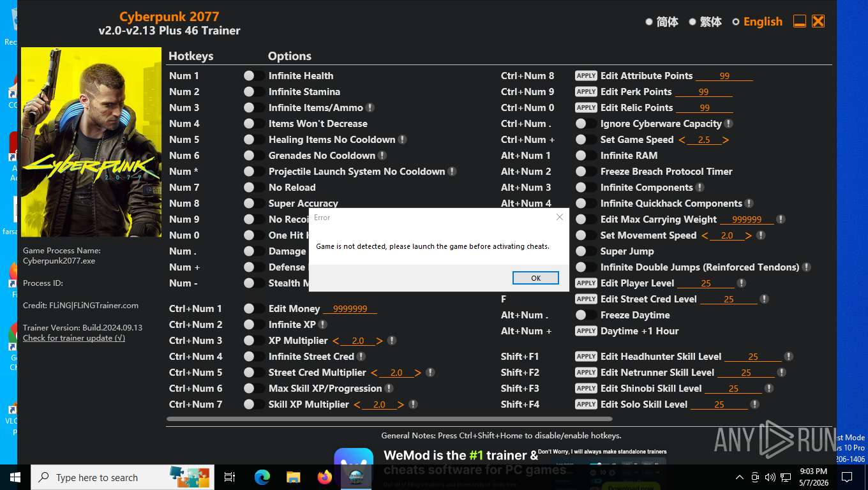Click the taskbar search box

coord(123,477)
